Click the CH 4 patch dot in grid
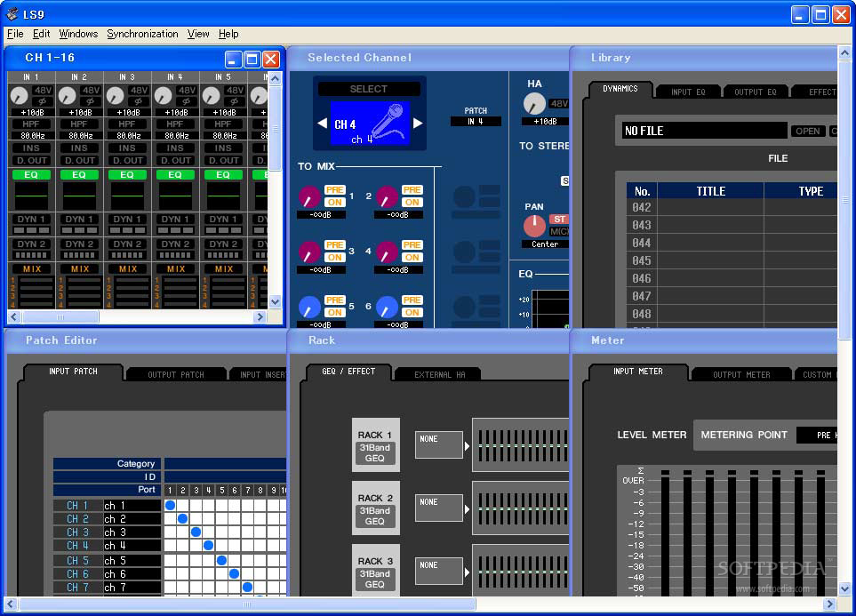Screen dimensions: 856x616 coord(208,545)
